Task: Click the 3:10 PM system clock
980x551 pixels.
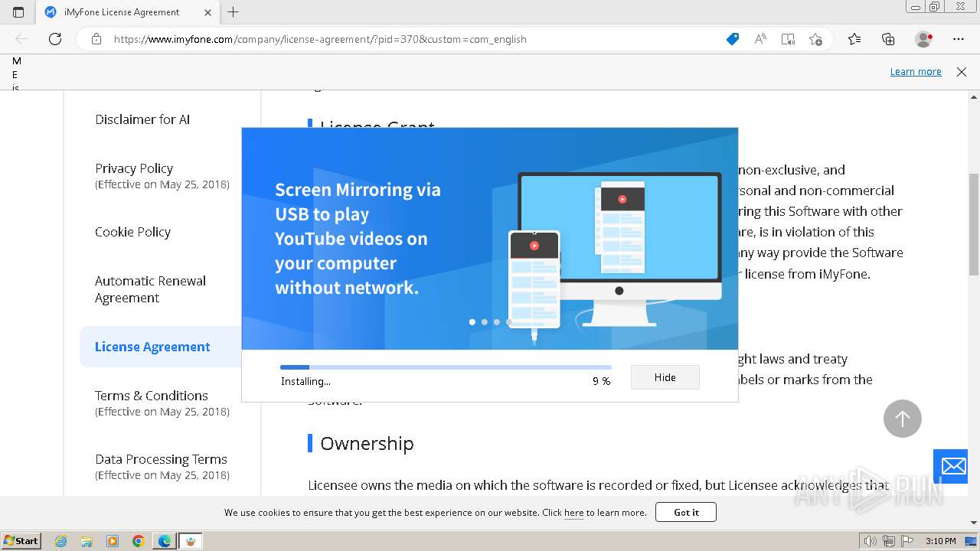Action: (940, 541)
